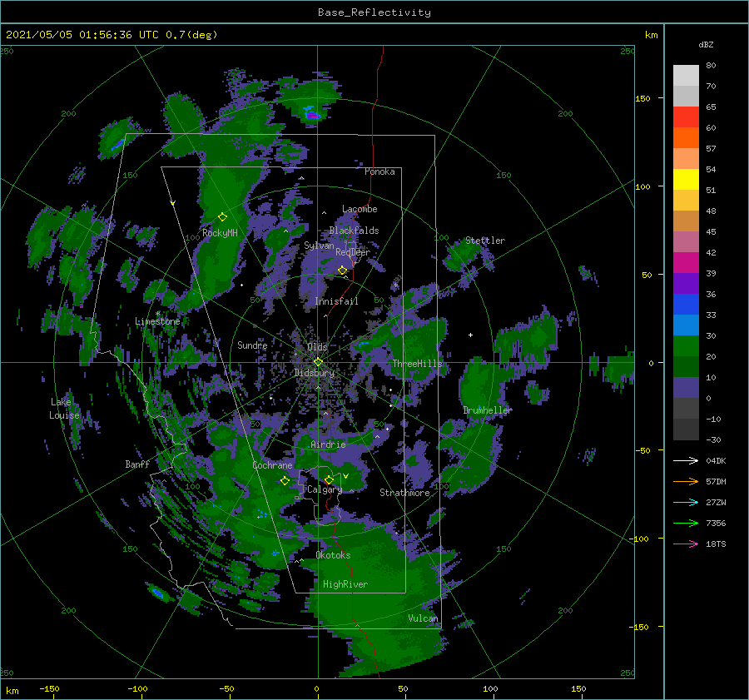Image resolution: width=749 pixels, height=700 pixels.
Task: Click the dBZ legend heading
Action: point(706,44)
